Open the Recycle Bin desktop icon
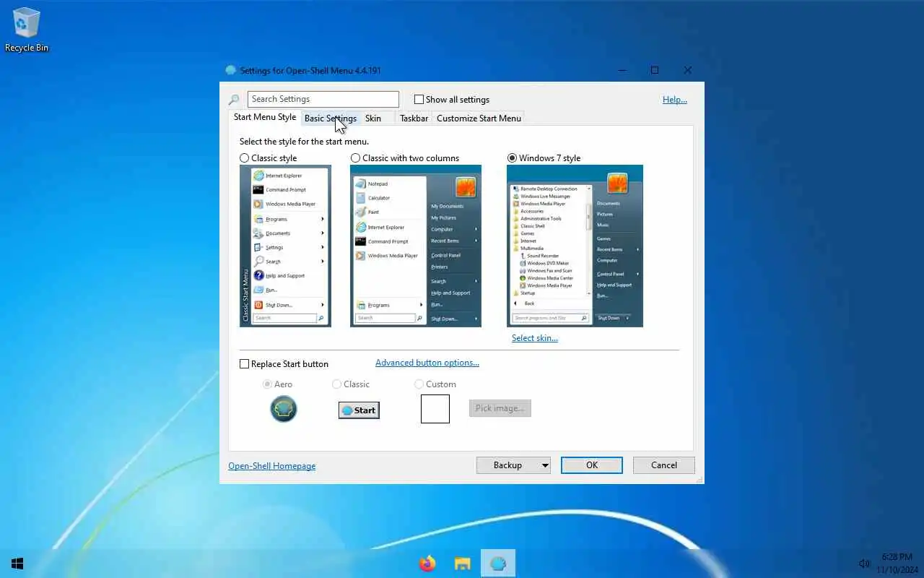Image resolution: width=924 pixels, height=578 pixels. point(27,30)
